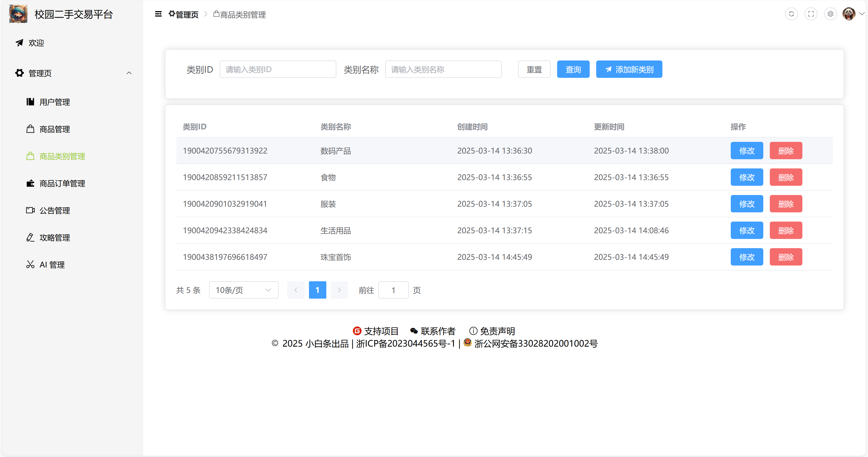This screenshot has height=457, width=868.
Task: Open the 欢迎 page via its paper plane icon
Action: click(19, 43)
